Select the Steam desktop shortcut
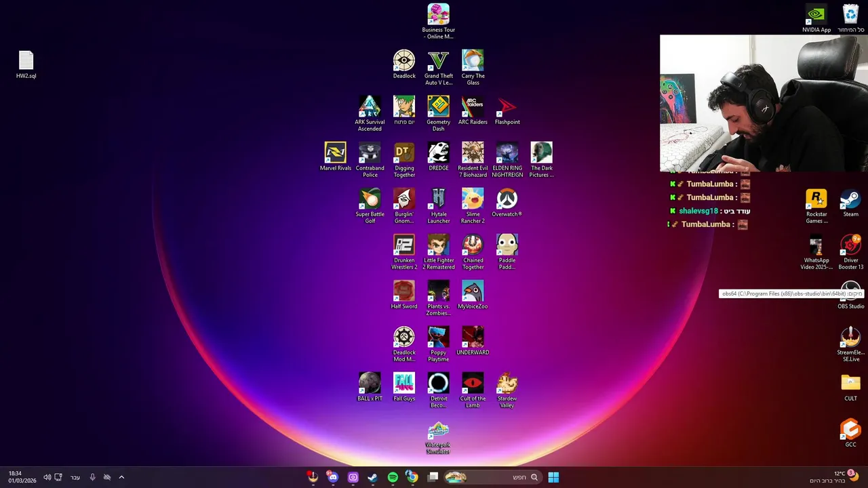The image size is (868, 488). coord(850,203)
